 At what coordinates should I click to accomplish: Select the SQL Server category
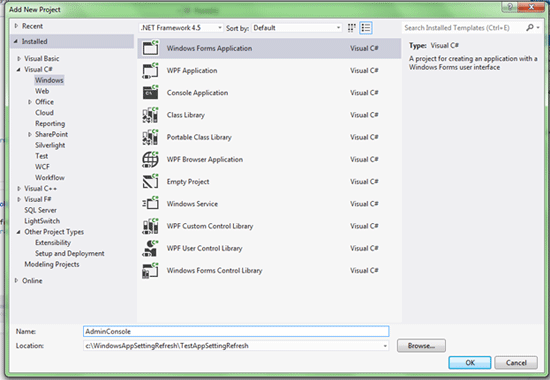click(x=40, y=210)
